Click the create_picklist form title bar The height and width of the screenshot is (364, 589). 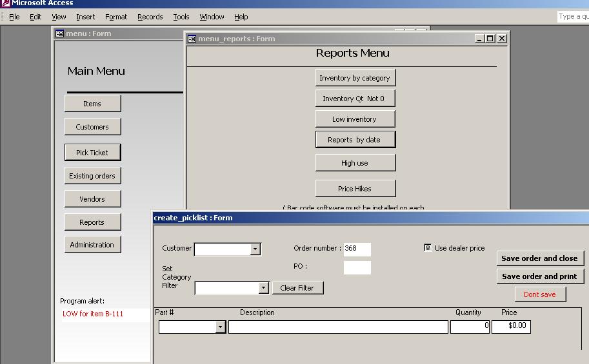tap(371, 218)
